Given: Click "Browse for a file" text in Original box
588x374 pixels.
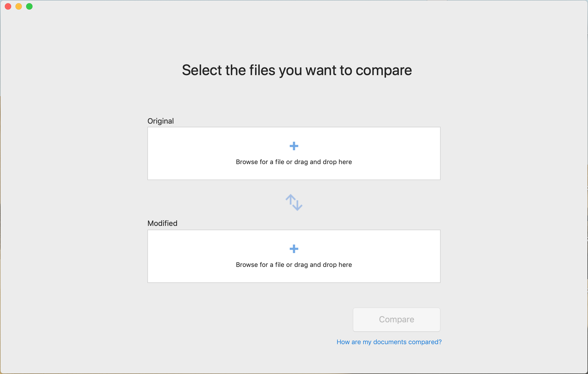Looking at the screenshot, I should click(x=260, y=162).
